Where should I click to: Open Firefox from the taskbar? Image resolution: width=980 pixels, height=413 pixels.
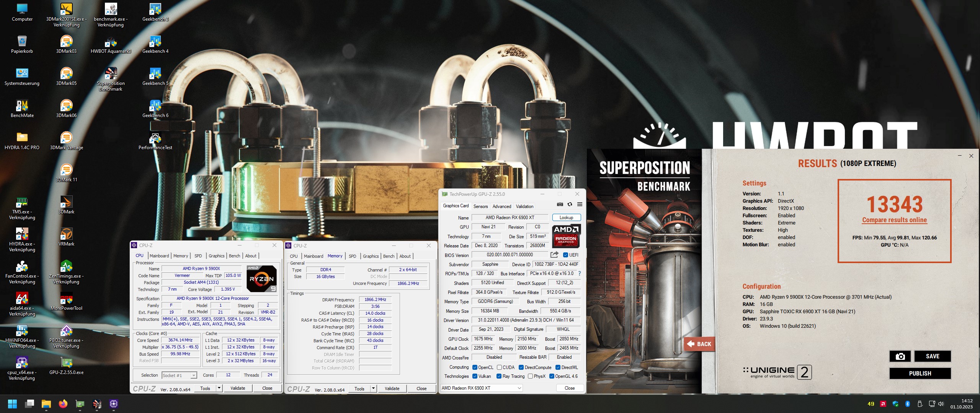point(63,404)
